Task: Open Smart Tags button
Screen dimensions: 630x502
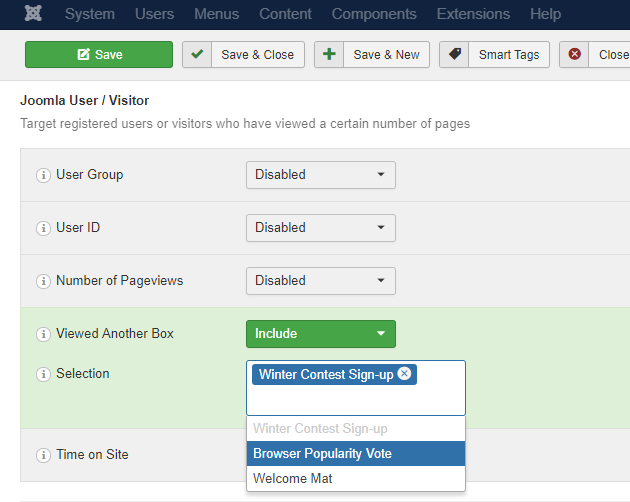Action: pyautogui.click(x=494, y=54)
